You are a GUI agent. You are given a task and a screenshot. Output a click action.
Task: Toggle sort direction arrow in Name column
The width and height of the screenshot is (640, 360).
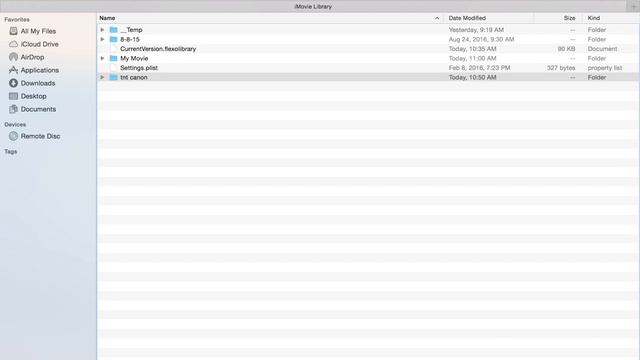pos(437,18)
